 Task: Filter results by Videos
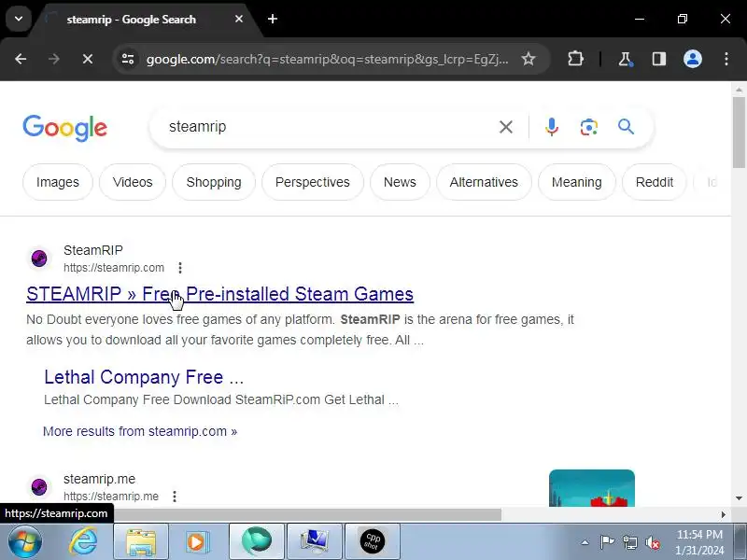pos(133,182)
